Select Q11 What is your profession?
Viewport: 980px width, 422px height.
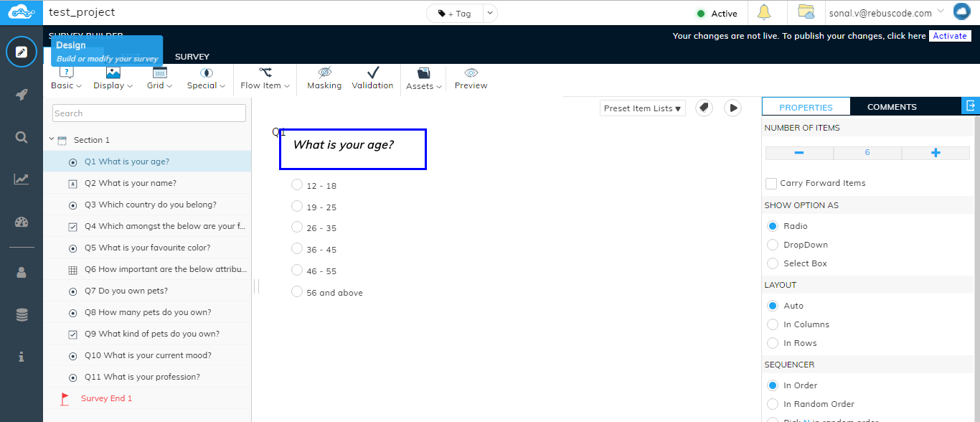(x=147, y=377)
